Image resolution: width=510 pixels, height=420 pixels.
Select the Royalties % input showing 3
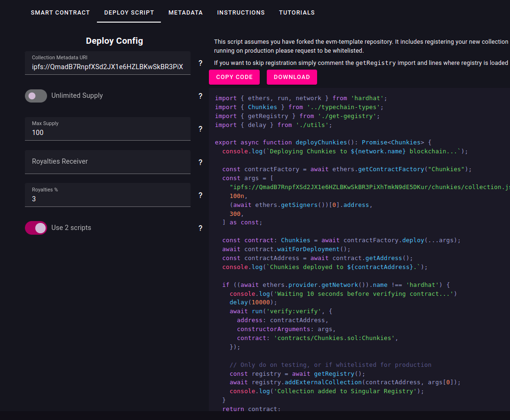click(107, 198)
